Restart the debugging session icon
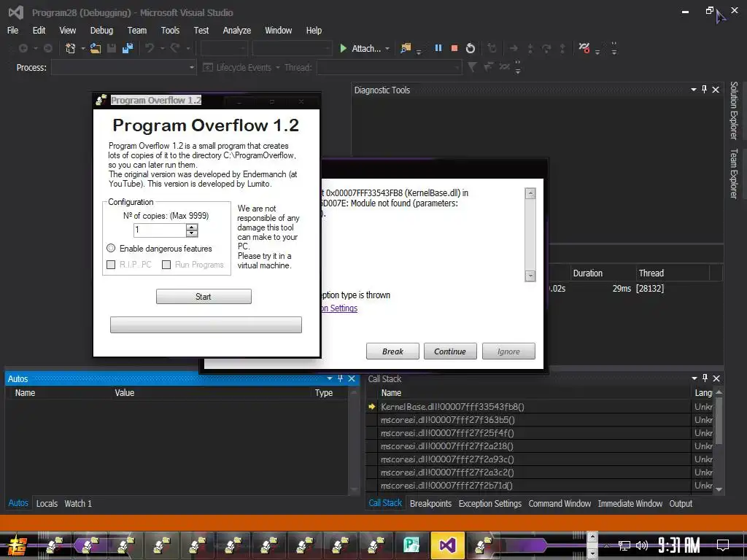The height and width of the screenshot is (560, 747). point(471,48)
